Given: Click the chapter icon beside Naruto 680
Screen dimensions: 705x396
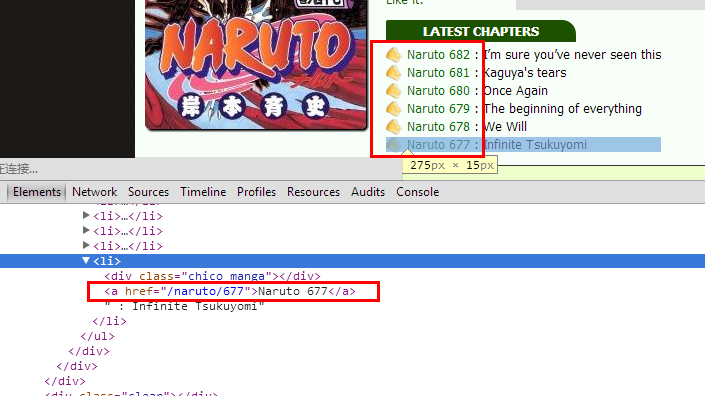Looking at the screenshot, I should point(393,90).
